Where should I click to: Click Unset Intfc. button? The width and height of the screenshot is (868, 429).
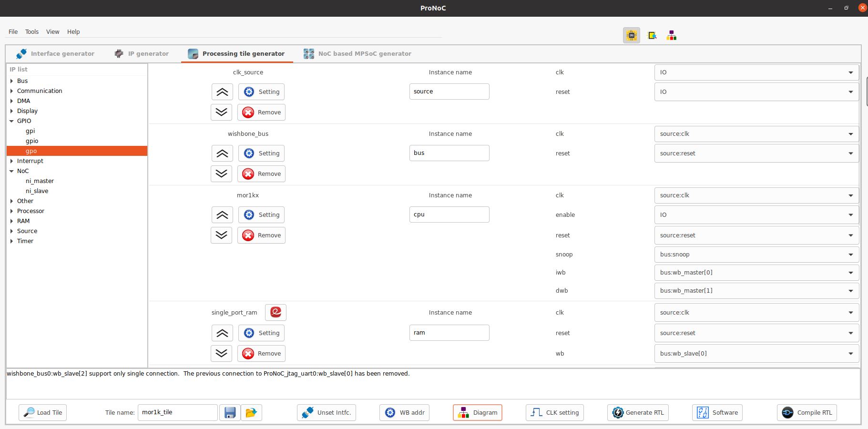(x=327, y=413)
